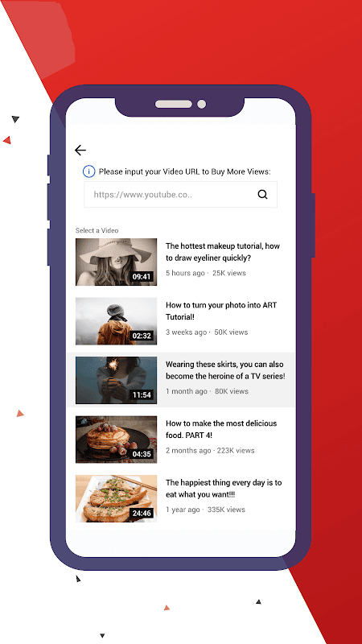Tap the blue info circle icon
This screenshot has height=644, width=362.
coord(89,171)
